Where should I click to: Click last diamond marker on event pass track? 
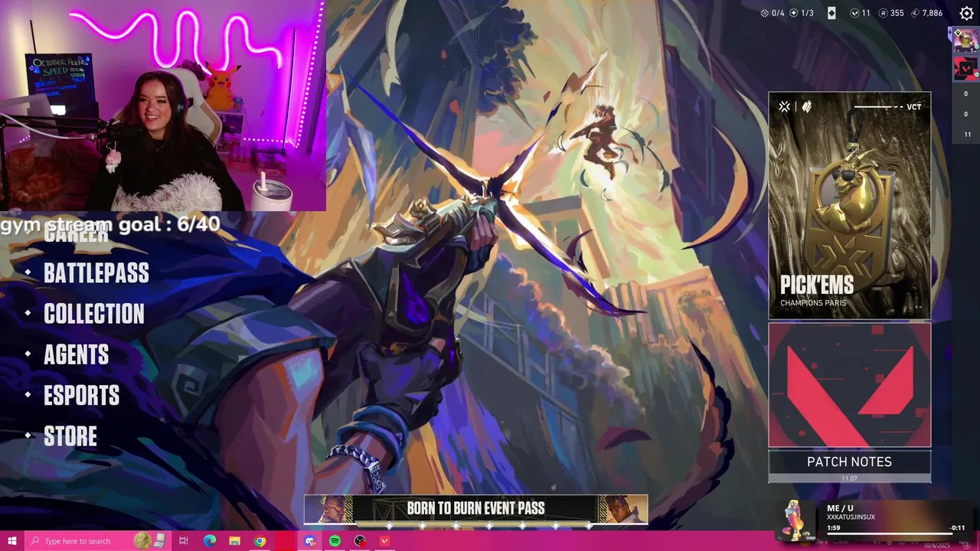[x=589, y=526]
